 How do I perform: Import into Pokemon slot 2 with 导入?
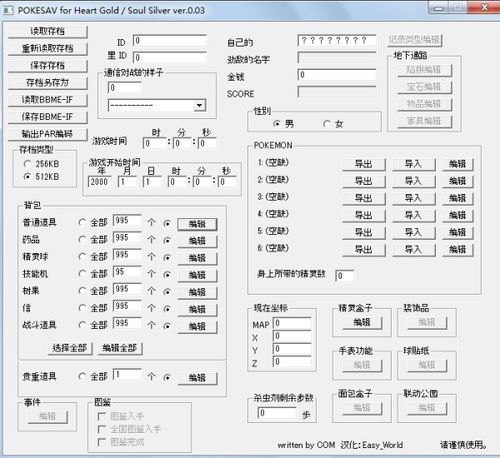[413, 181]
